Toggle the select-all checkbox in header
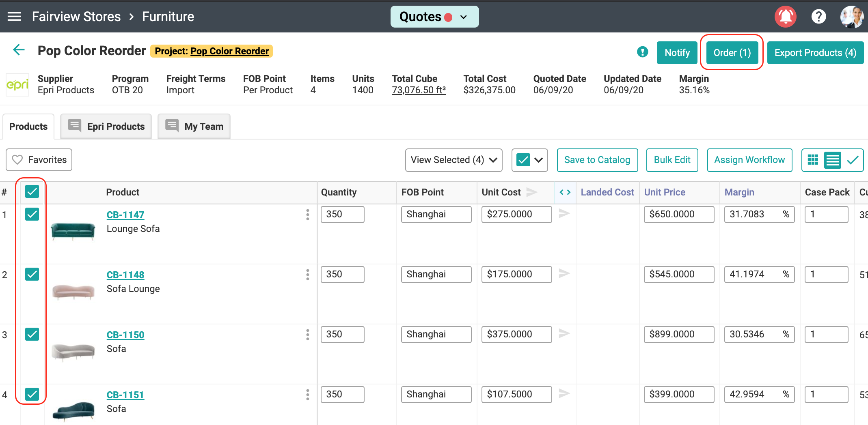868x425 pixels. (32, 191)
